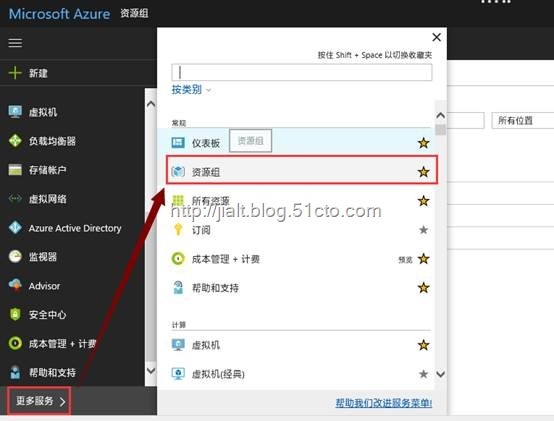Click the services search input field
554x421 pixels.
click(x=302, y=72)
